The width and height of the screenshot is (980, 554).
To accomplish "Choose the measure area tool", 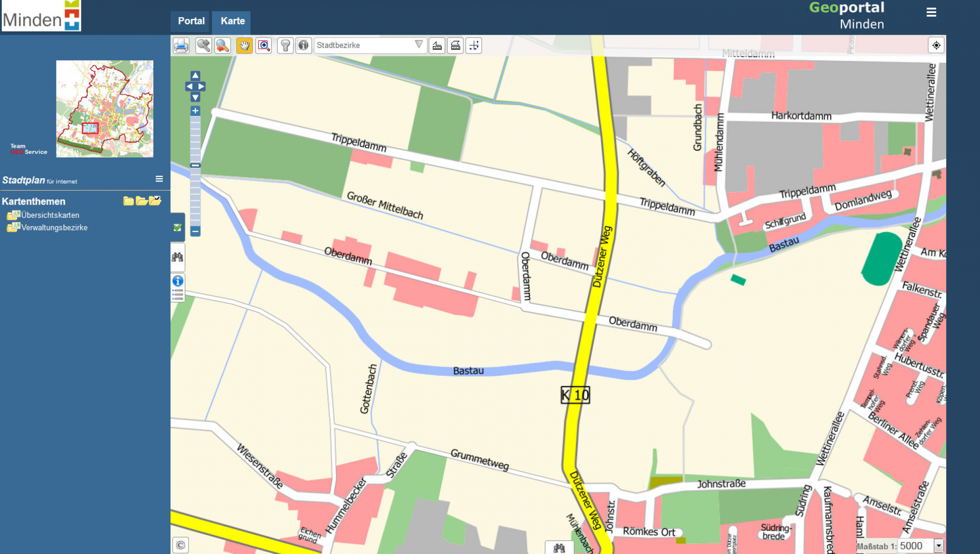I will click(456, 45).
